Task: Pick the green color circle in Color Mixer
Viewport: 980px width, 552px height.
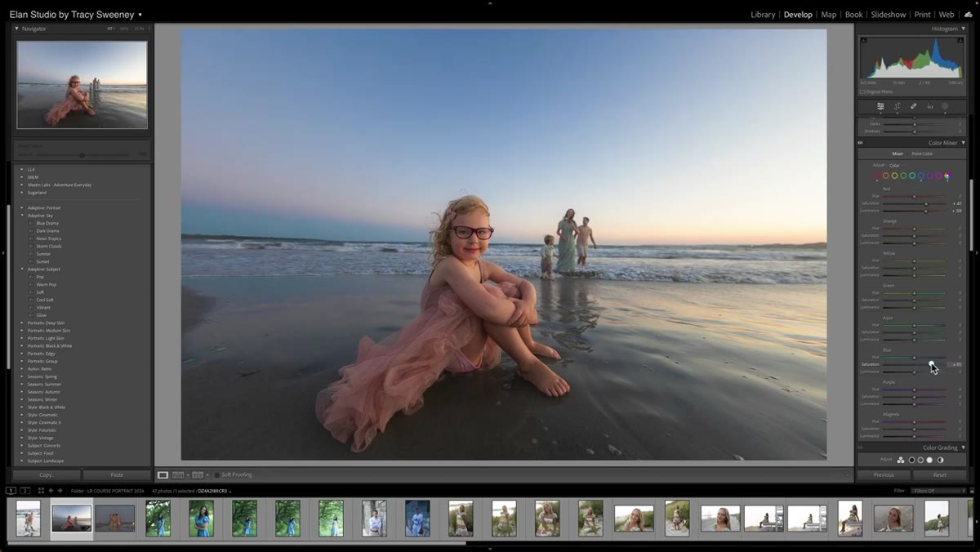Action: pos(903,176)
